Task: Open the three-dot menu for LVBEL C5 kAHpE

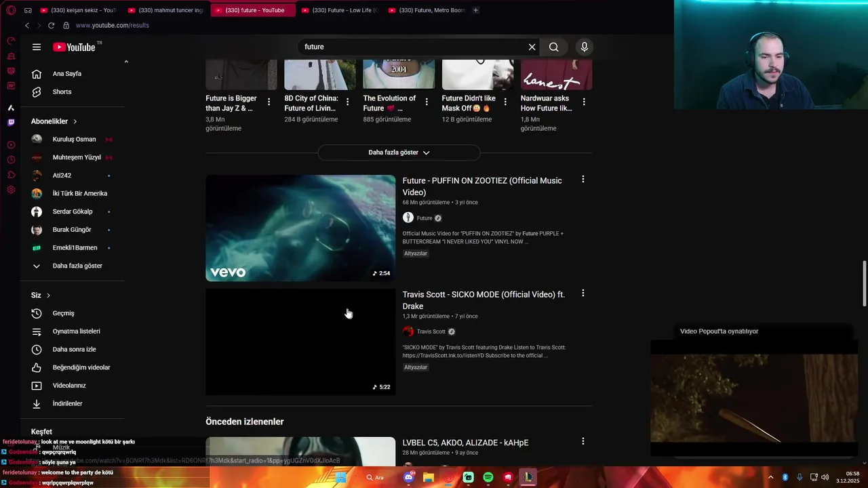Action: click(583, 441)
